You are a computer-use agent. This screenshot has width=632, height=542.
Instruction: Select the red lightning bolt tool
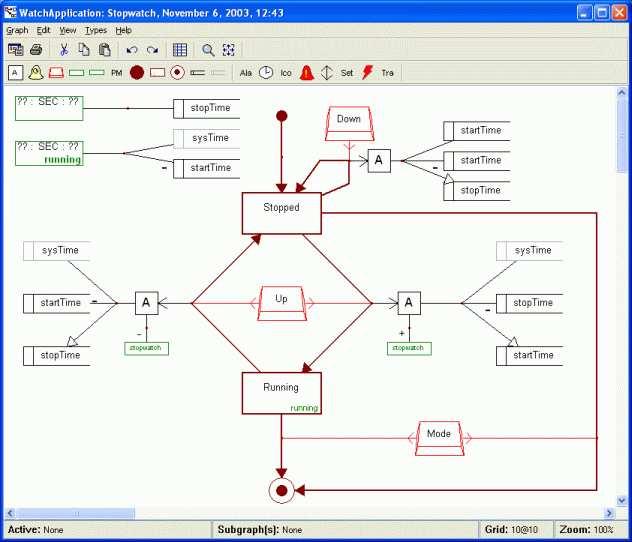coord(367,73)
